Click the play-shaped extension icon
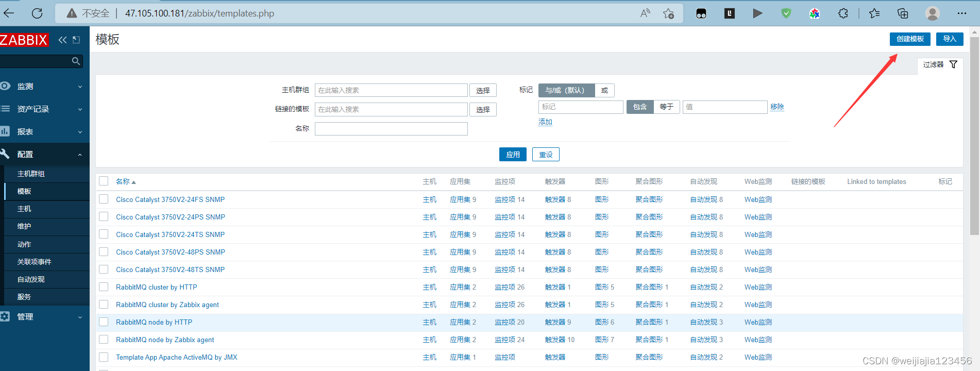Image resolution: width=980 pixels, height=371 pixels. click(x=757, y=13)
